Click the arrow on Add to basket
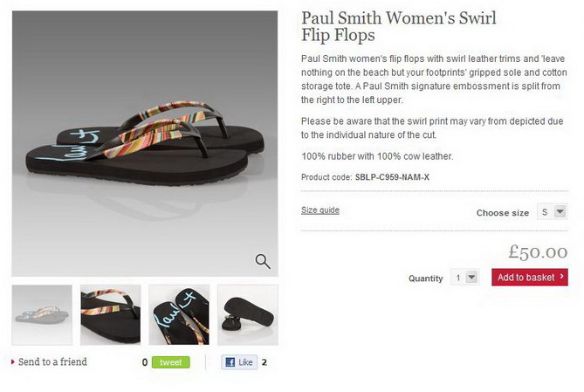584x392 pixels. (x=561, y=277)
